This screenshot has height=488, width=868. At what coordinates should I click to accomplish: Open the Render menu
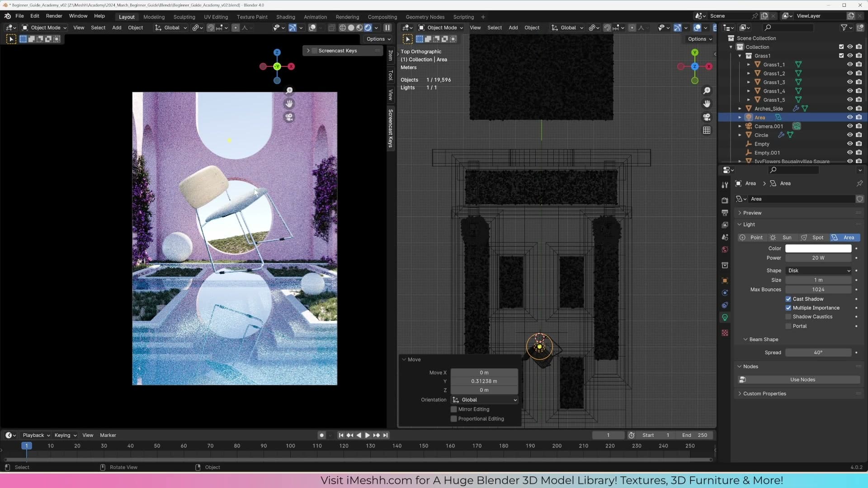click(54, 16)
